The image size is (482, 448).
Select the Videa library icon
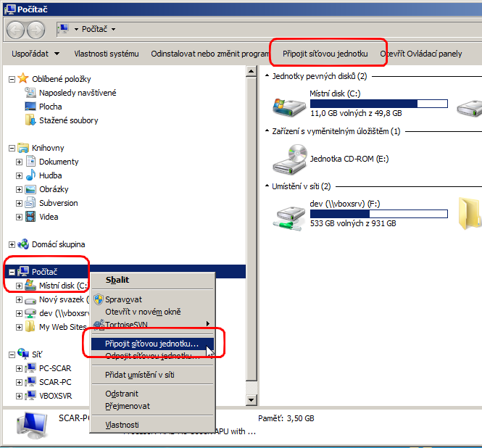(30, 217)
